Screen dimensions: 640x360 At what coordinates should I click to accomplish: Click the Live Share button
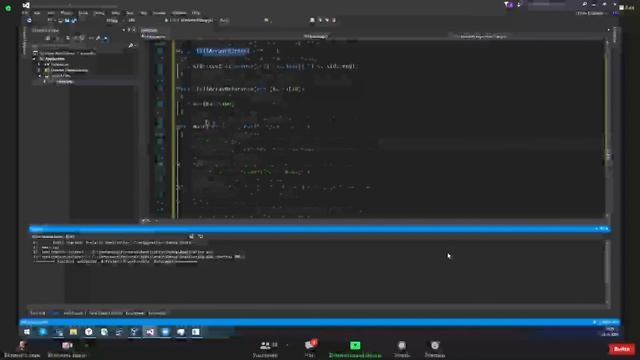[591, 13]
